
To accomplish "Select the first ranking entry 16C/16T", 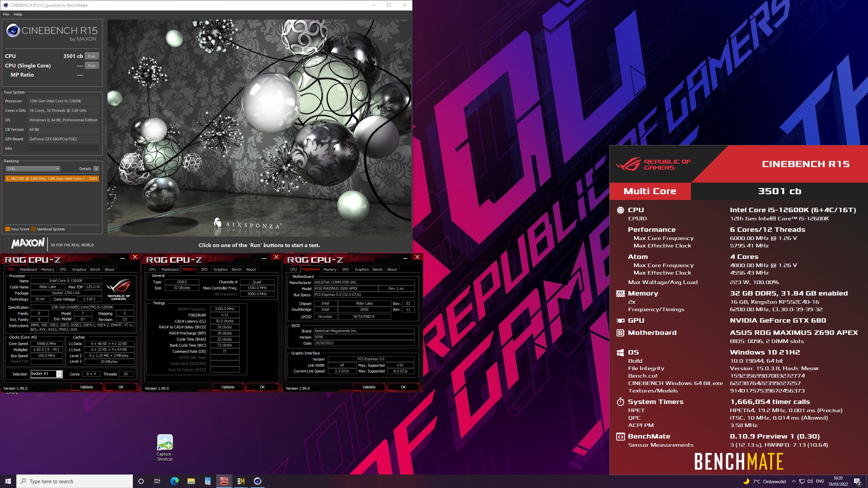I will [x=52, y=179].
